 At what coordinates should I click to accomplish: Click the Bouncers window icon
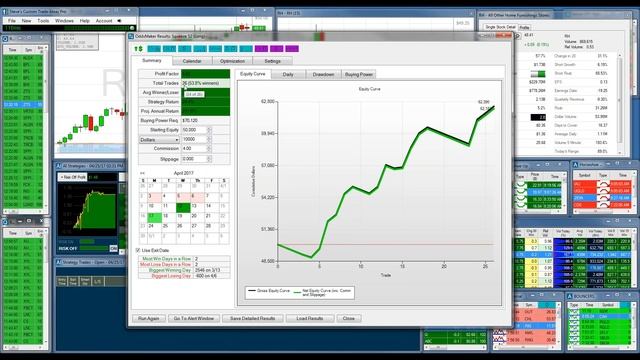[569, 296]
